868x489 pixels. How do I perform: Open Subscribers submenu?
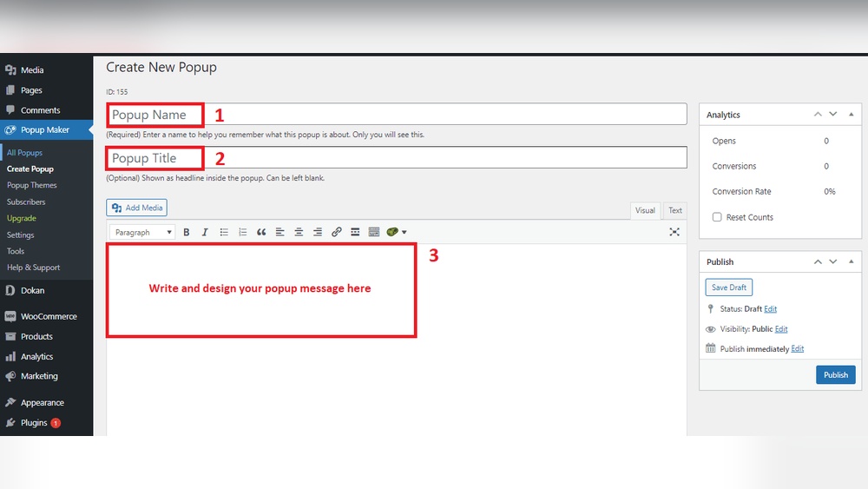[x=26, y=202]
